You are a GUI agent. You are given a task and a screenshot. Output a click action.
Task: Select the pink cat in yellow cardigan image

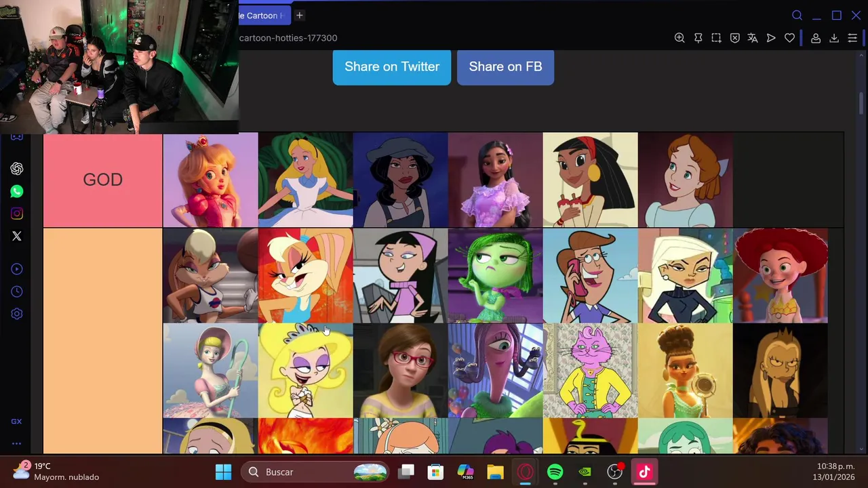(x=590, y=370)
